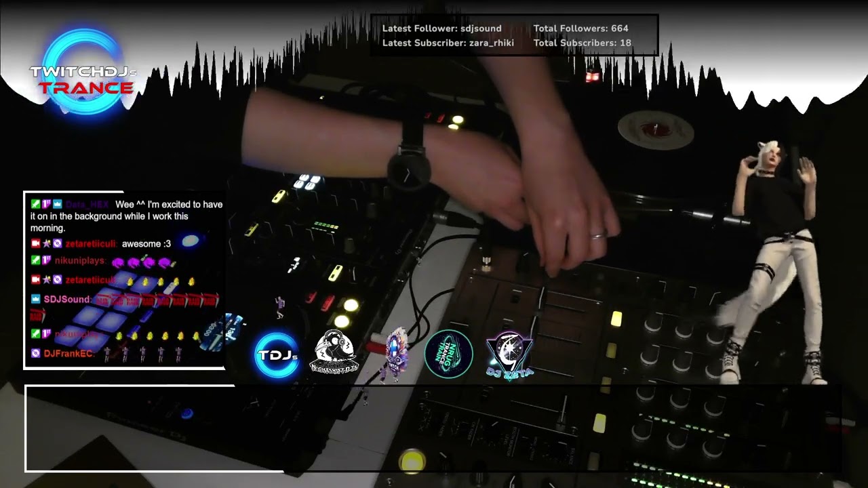Click the "Total Subscribers: 18" text

pyautogui.click(x=583, y=43)
